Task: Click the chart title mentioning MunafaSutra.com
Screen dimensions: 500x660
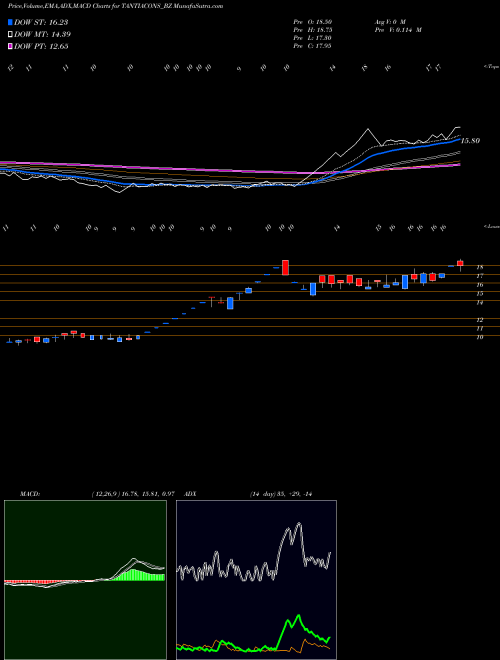Action: click(x=116, y=6)
